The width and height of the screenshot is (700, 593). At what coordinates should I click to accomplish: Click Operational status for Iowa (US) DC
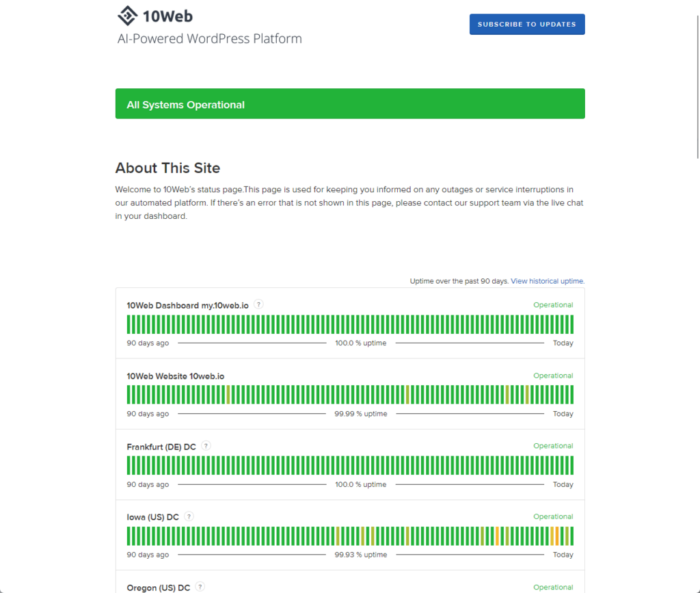pyautogui.click(x=553, y=516)
